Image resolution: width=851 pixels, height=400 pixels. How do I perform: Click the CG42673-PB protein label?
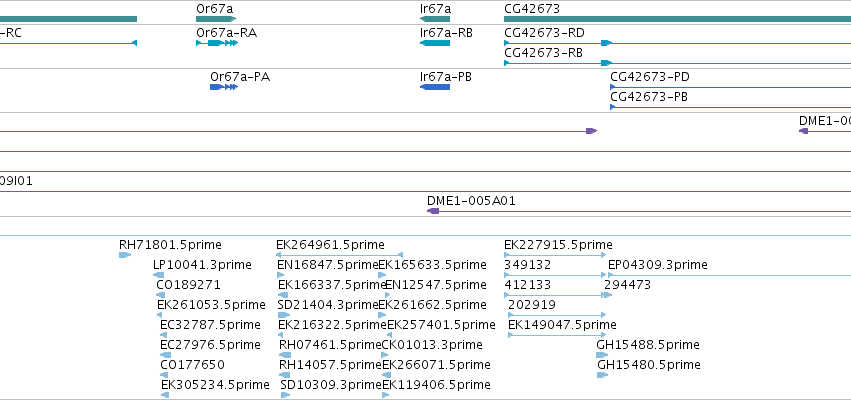pos(650,97)
